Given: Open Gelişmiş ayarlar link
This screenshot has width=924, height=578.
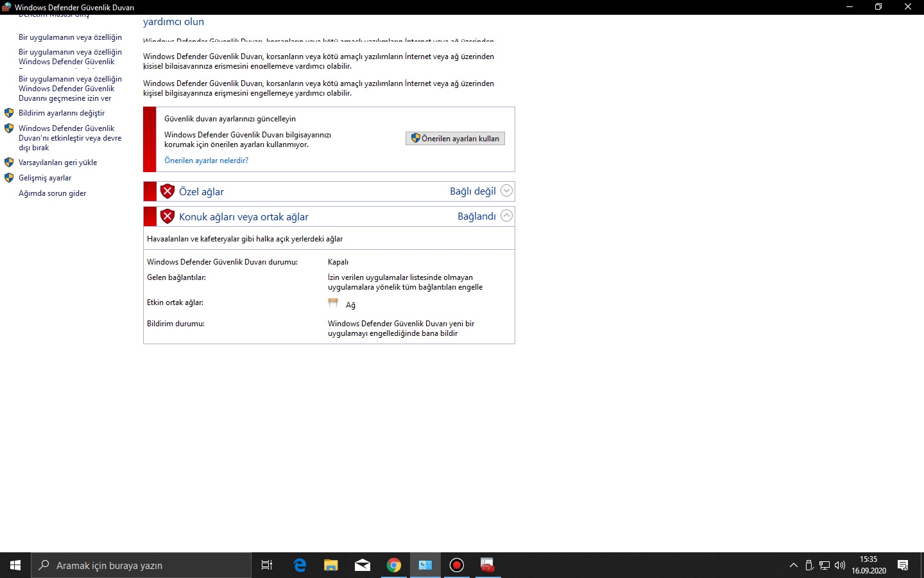Looking at the screenshot, I should click(x=45, y=178).
